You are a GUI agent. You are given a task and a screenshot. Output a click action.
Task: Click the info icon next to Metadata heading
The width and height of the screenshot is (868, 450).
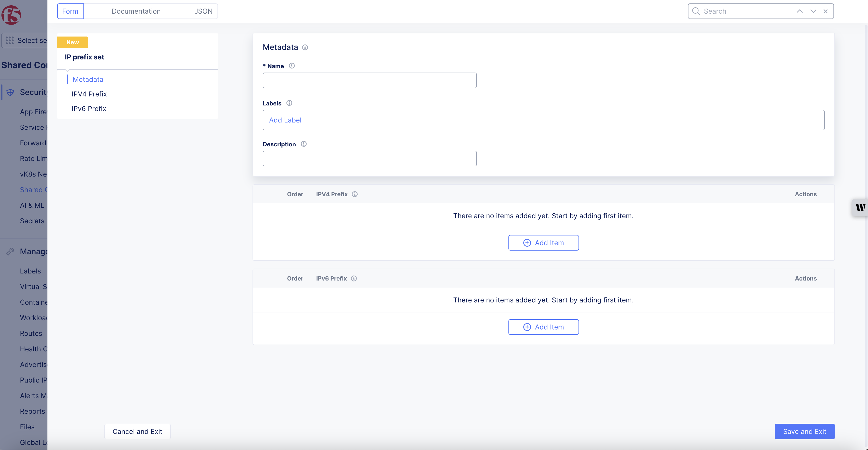(x=305, y=47)
